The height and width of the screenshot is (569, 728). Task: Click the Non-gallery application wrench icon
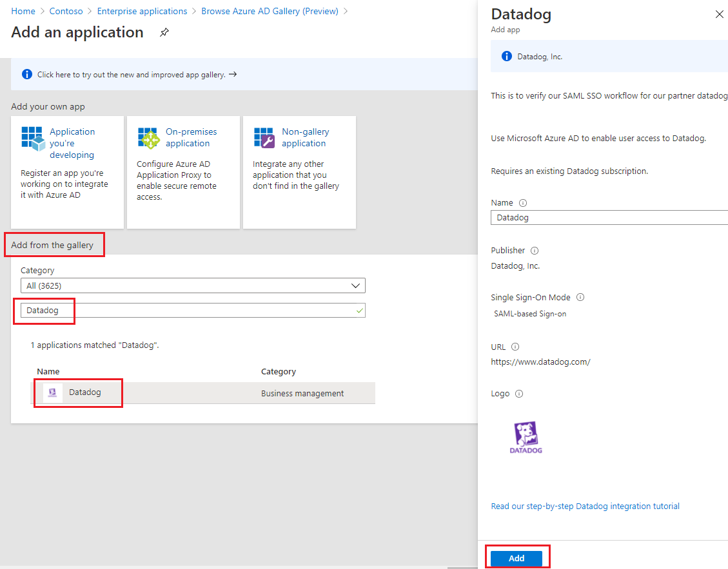(264, 137)
